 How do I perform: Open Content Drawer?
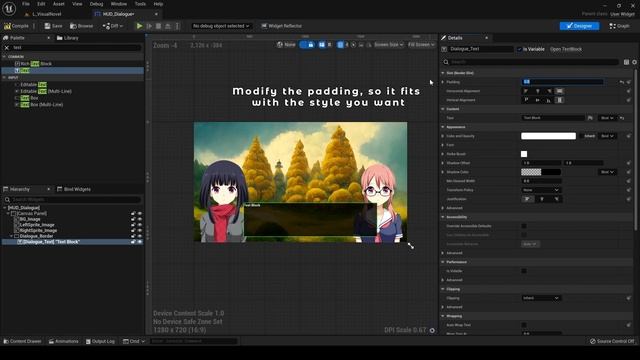[22, 341]
